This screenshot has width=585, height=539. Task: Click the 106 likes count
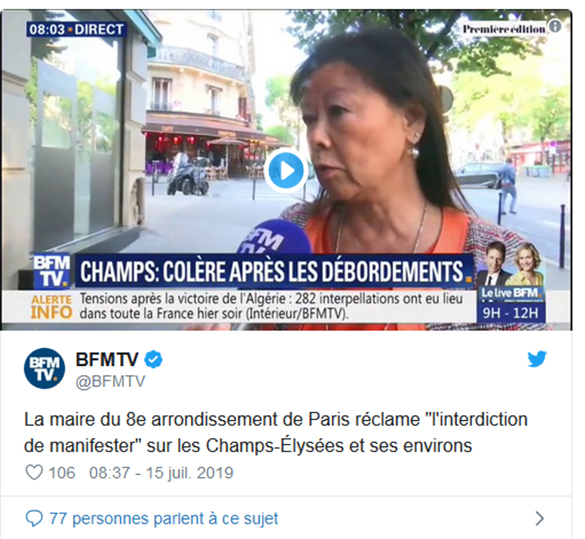62,473
